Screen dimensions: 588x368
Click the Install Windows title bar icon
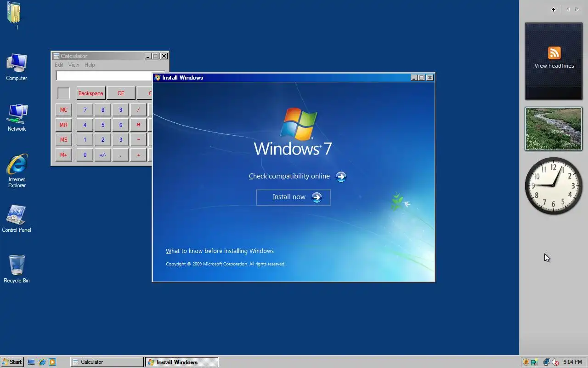pos(158,78)
